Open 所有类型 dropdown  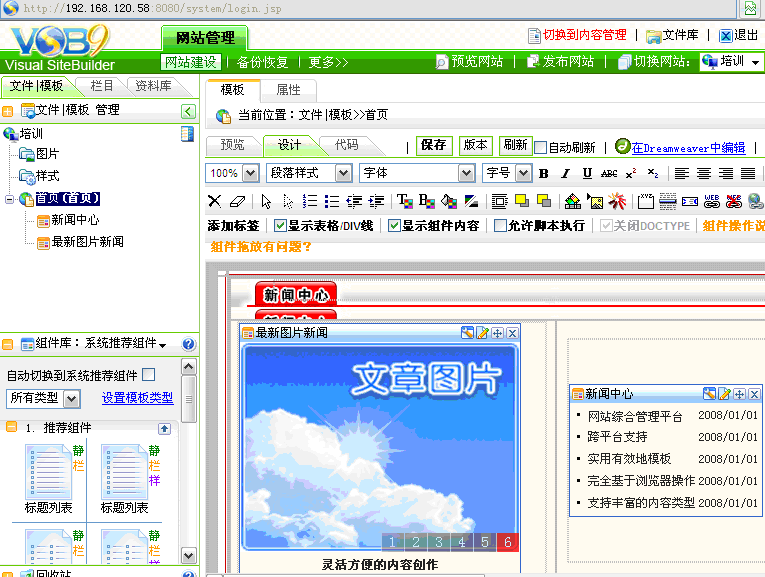(x=72, y=399)
